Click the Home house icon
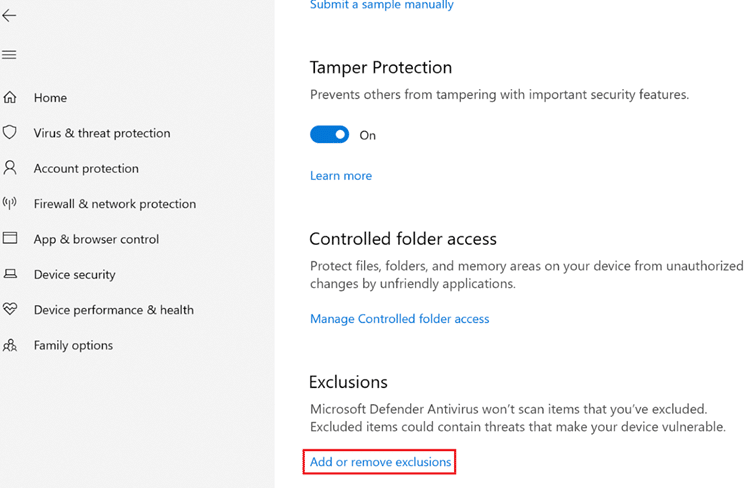Viewport: 748px width, 488px height. tap(10, 98)
